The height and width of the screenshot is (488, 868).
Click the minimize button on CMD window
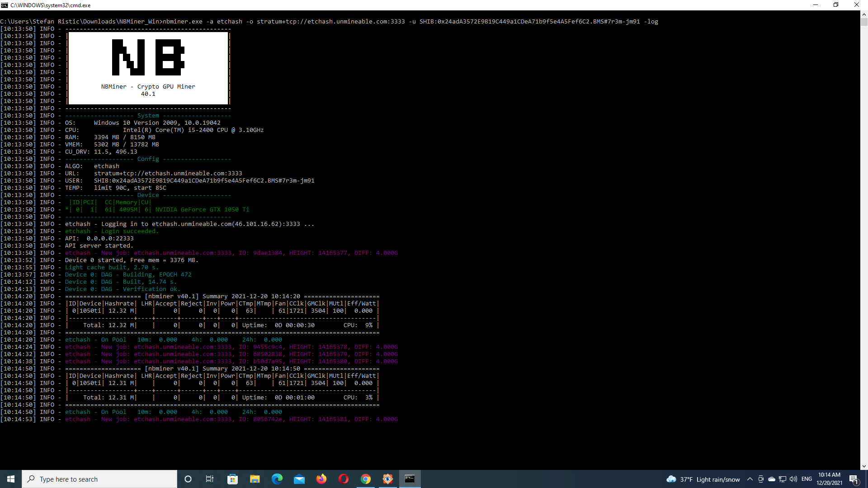(816, 5)
